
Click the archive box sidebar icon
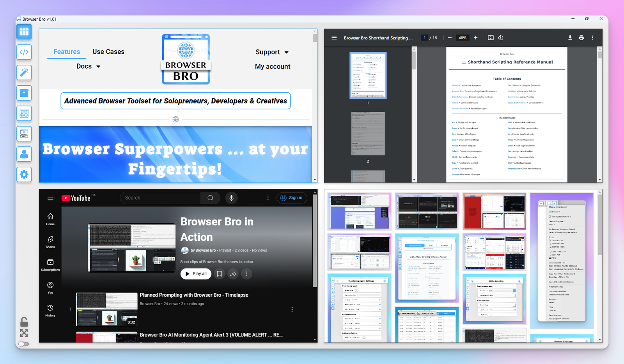click(x=24, y=93)
